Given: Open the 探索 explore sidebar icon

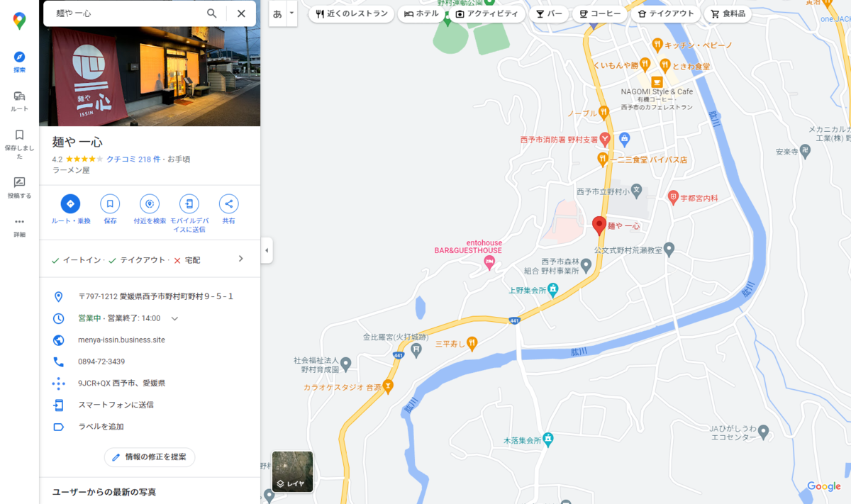Looking at the screenshot, I should pos(19,62).
